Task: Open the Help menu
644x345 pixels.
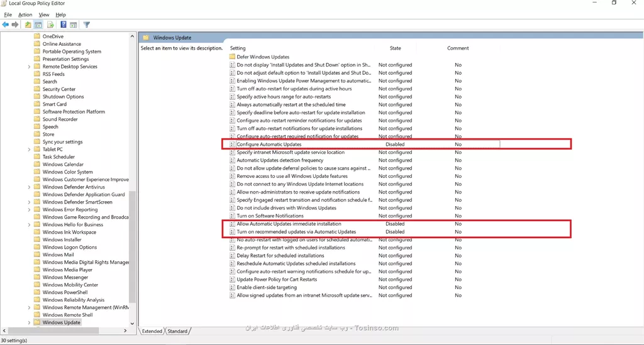Action: (60, 15)
